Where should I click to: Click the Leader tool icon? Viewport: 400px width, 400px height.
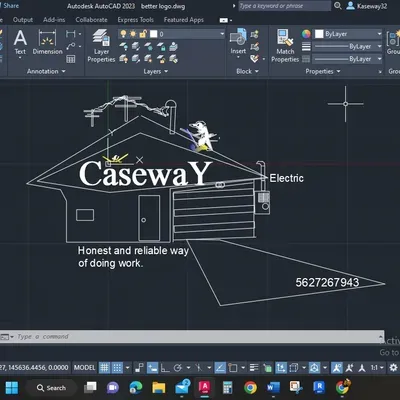[x=71, y=46]
